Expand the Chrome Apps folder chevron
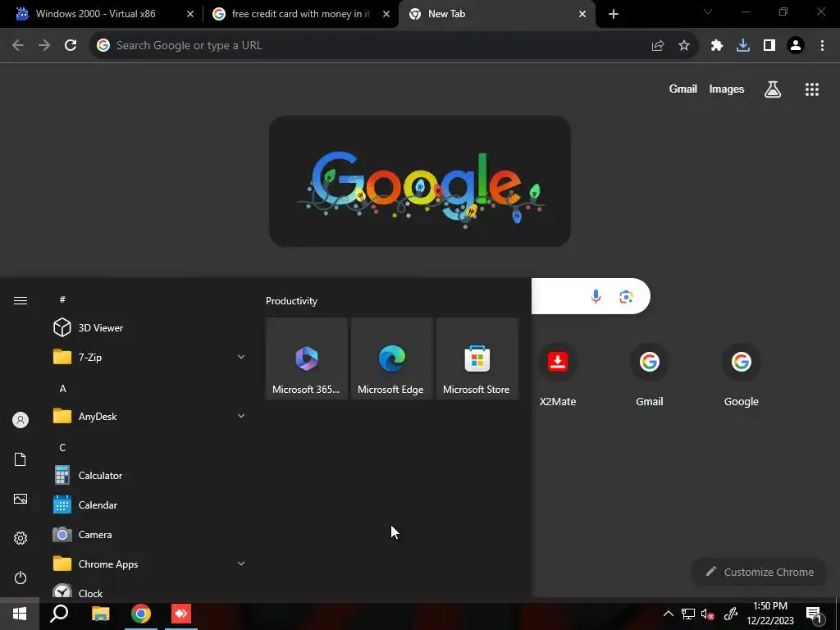 (241, 564)
